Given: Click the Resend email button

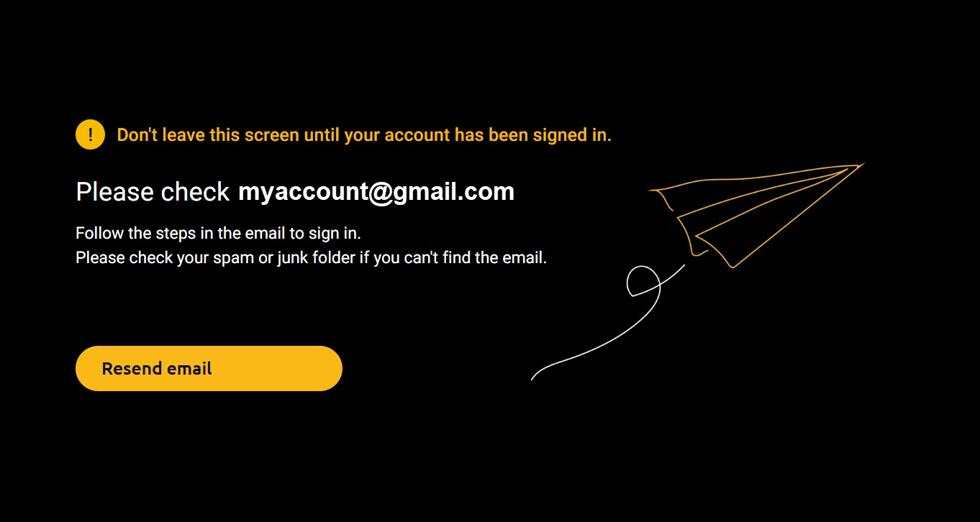Looking at the screenshot, I should click(x=209, y=368).
